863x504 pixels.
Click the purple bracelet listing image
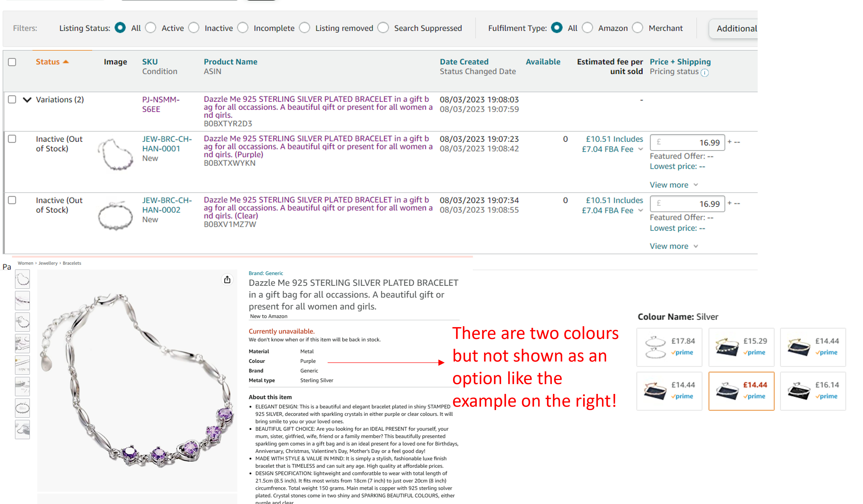point(115,155)
